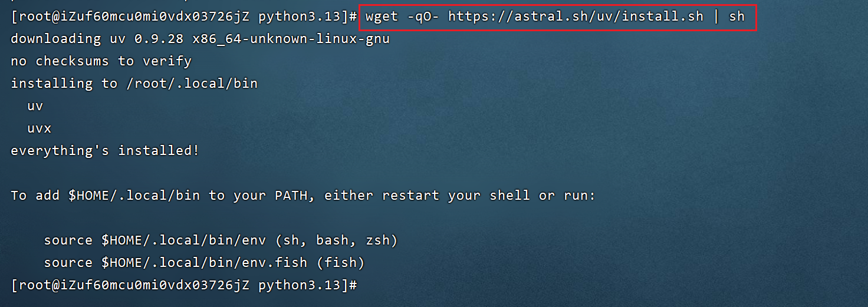Click the astral.sh install script URL

[576, 16]
